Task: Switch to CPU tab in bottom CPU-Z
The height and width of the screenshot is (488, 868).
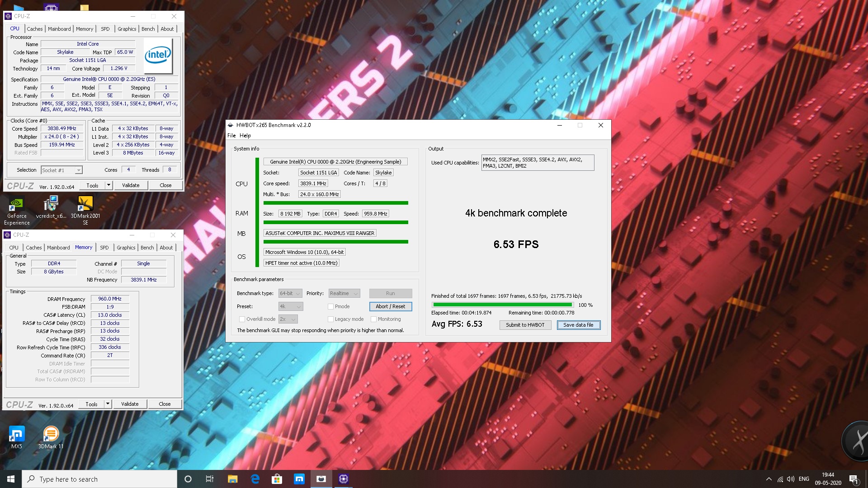Action: pos(14,248)
